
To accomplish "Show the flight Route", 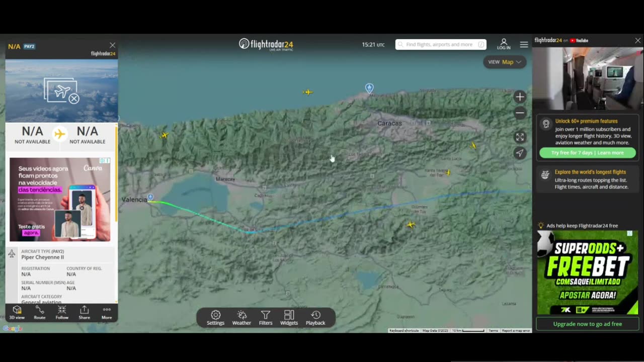I will point(39,312).
